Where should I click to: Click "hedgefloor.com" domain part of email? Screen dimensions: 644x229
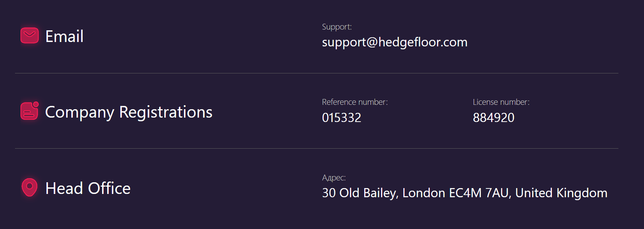tap(423, 42)
